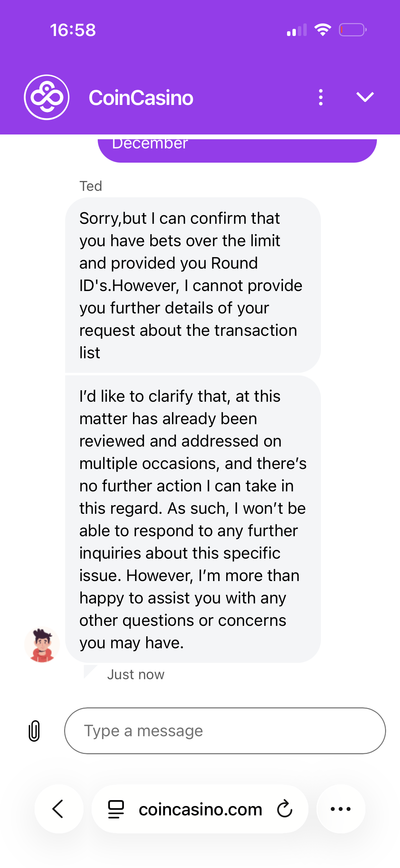Click the message starting "I'd like to clarify"
The image size is (400, 868).
[193, 519]
